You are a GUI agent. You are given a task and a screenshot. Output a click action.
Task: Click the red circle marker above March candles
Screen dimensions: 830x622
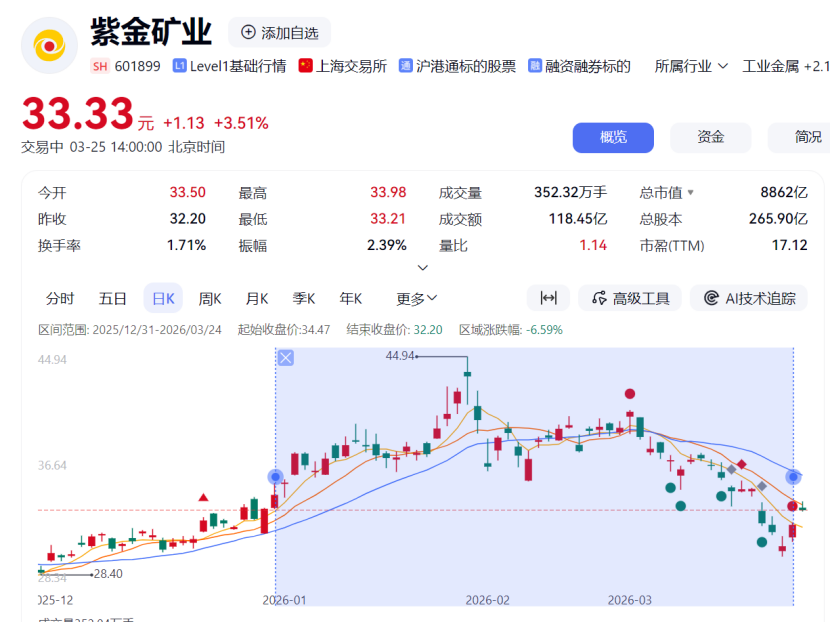tap(629, 394)
